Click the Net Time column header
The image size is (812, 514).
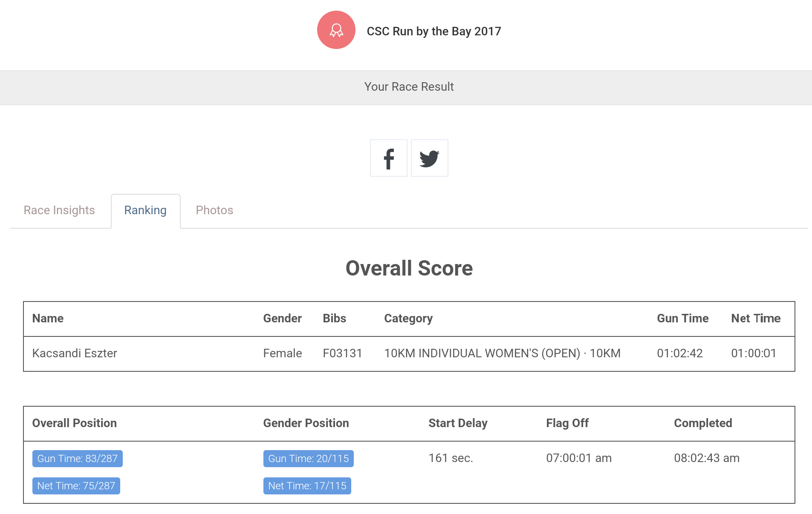tap(755, 319)
